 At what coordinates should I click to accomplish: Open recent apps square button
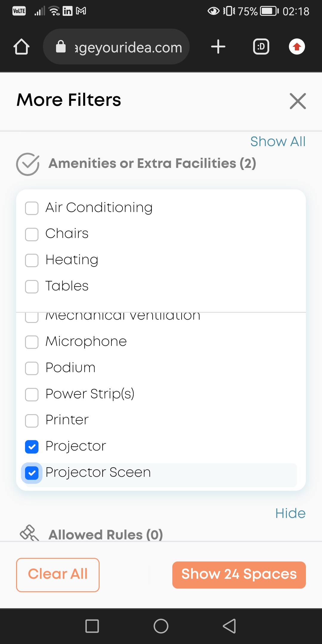[92, 626]
